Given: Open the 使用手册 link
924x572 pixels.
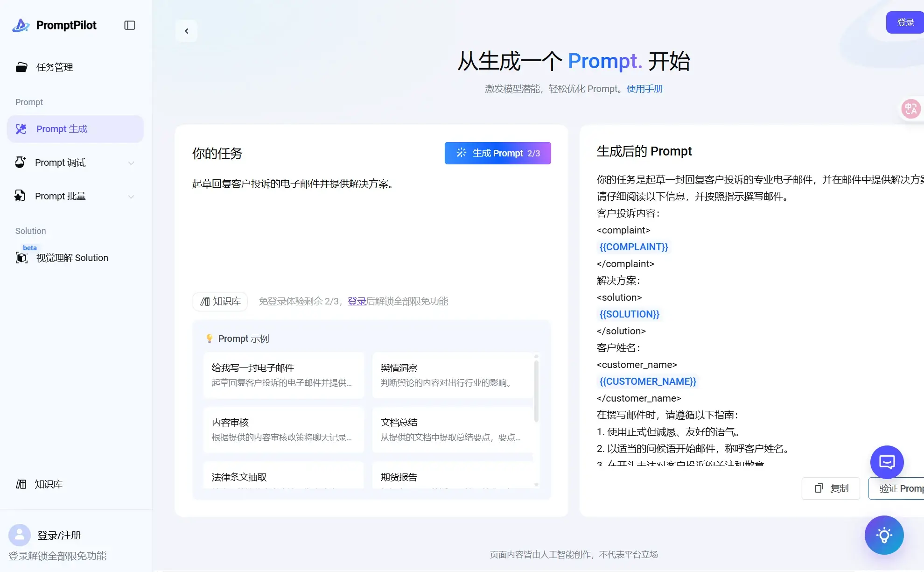Looking at the screenshot, I should (644, 89).
